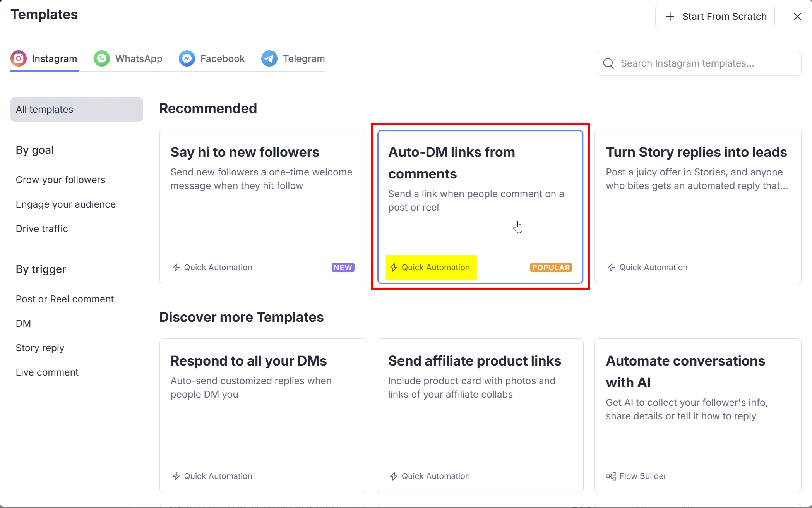812x508 pixels.
Task: Select the All templates filter
Action: 77,110
